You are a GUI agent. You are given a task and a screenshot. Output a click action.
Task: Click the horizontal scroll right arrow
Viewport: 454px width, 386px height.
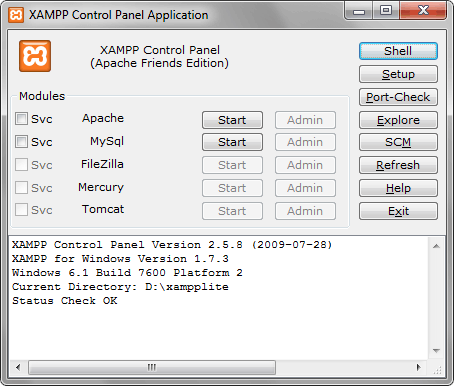point(419,367)
